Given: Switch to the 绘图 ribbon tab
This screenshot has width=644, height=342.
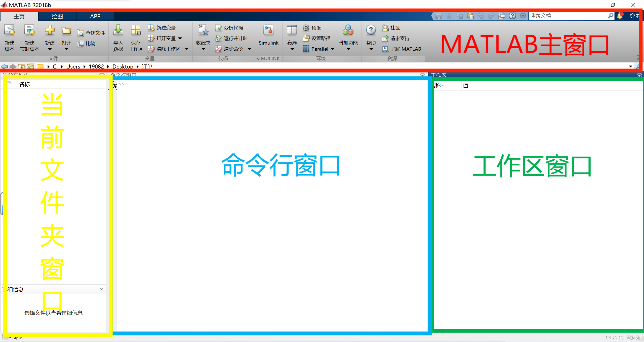Looking at the screenshot, I should point(57,16).
